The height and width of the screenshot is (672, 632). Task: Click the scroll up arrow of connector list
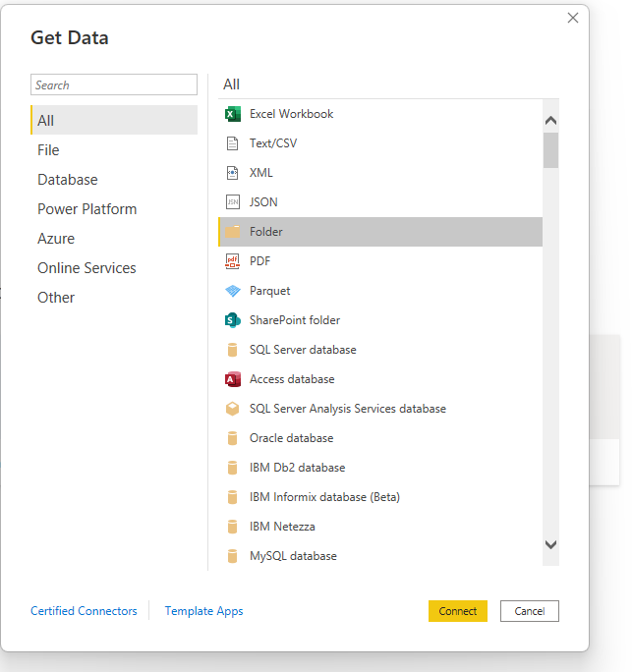pyautogui.click(x=551, y=121)
